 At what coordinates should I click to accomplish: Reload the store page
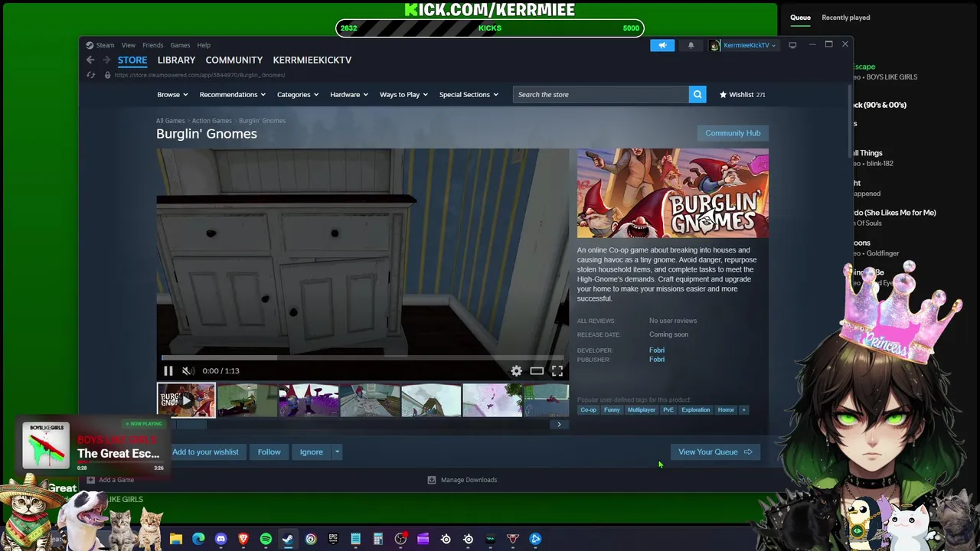(90, 75)
